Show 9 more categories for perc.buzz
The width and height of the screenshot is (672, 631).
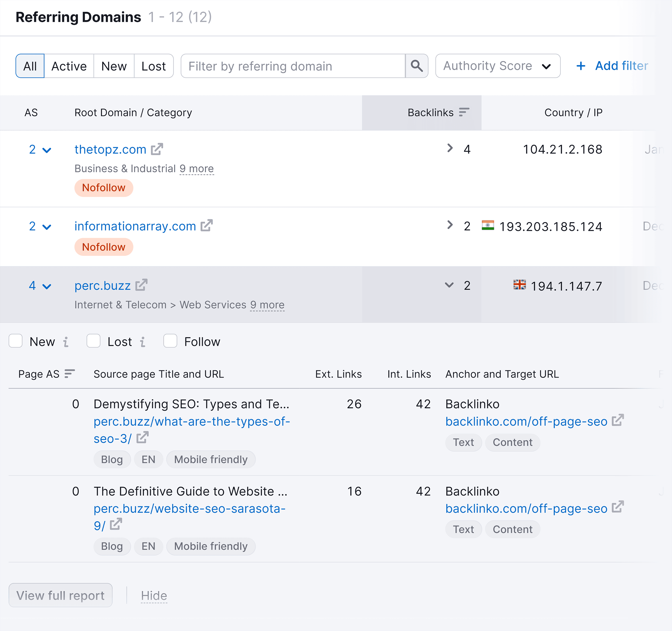click(267, 304)
